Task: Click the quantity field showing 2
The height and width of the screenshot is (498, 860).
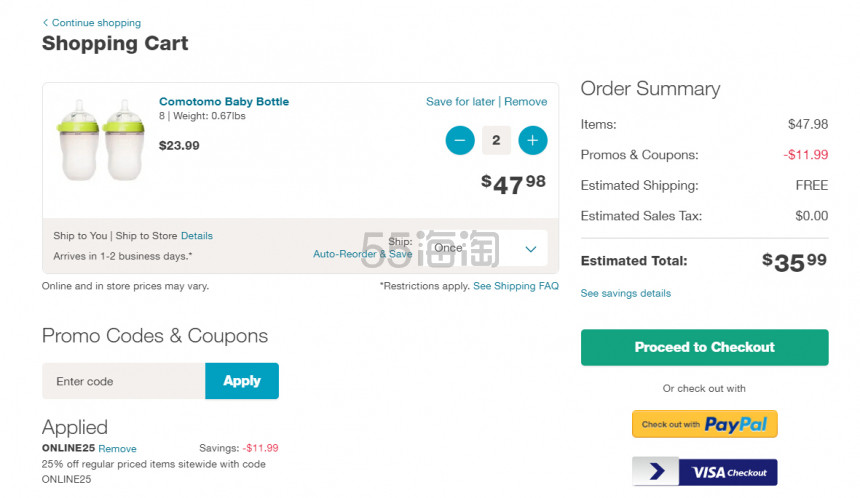Action: click(496, 140)
